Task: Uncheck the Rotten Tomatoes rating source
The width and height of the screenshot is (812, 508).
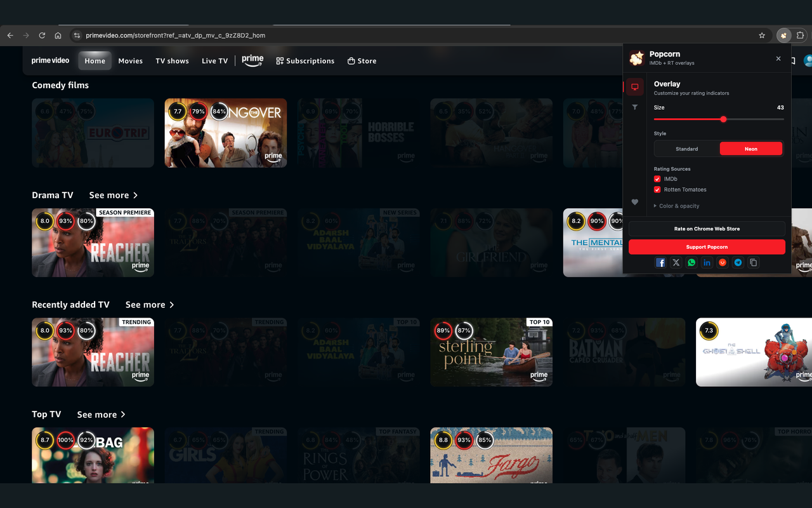Action: 657,189
